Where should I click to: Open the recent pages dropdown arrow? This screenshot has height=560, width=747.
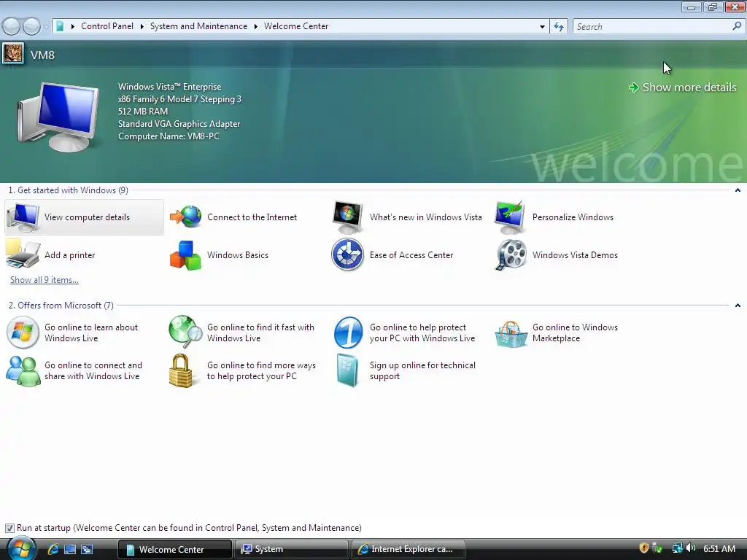pos(46,26)
